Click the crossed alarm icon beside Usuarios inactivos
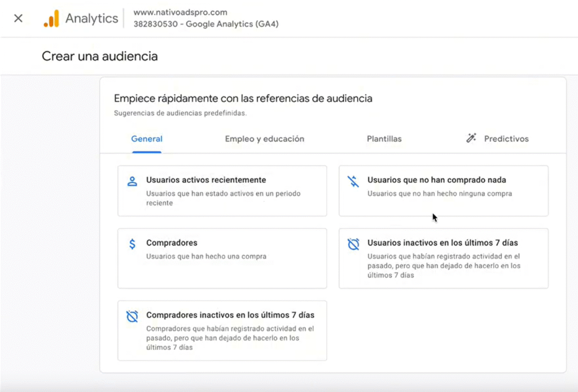The width and height of the screenshot is (578, 392). [x=353, y=244]
